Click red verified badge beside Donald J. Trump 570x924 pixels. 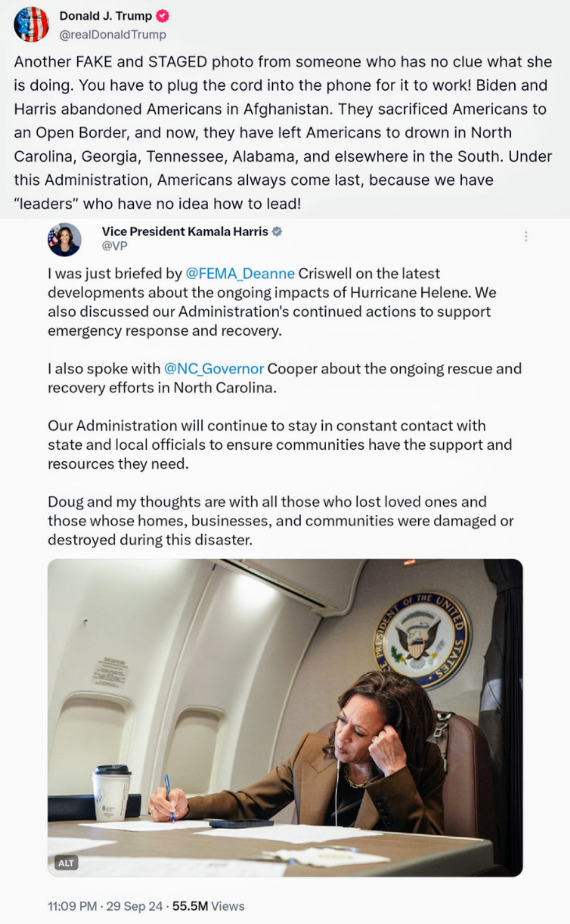[163, 16]
